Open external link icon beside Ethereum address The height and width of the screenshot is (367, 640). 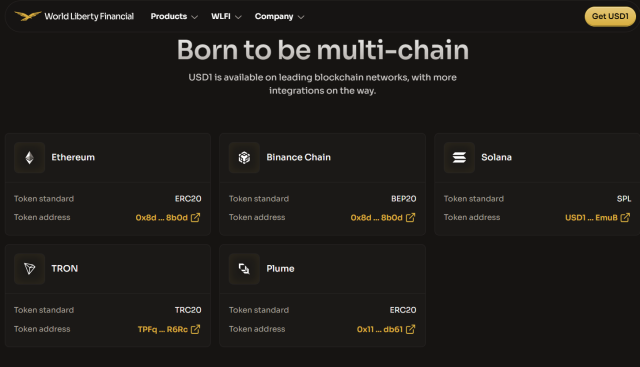pos(196,218)
